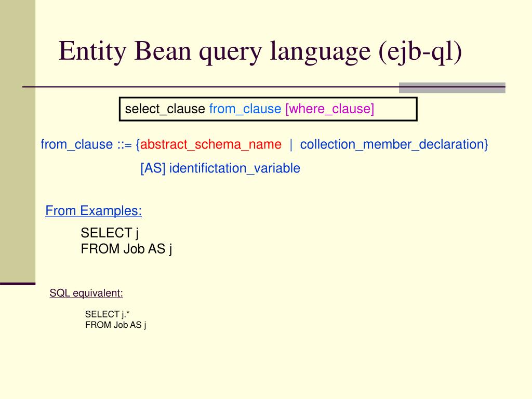Click small "SELECT j.*" line
This screenshot has width=532, height=399.
point(107,314)
